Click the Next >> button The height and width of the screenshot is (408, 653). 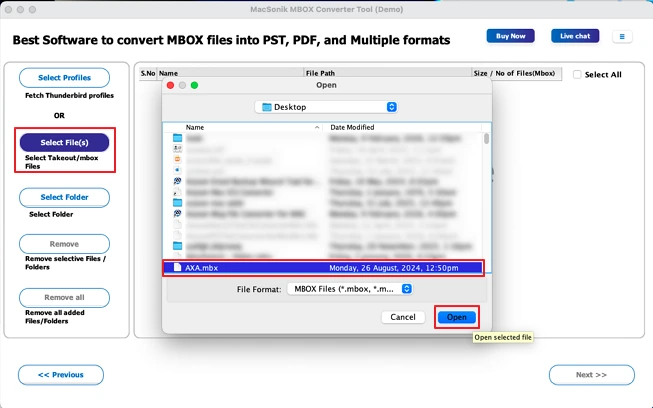click(x=591, y=375)
